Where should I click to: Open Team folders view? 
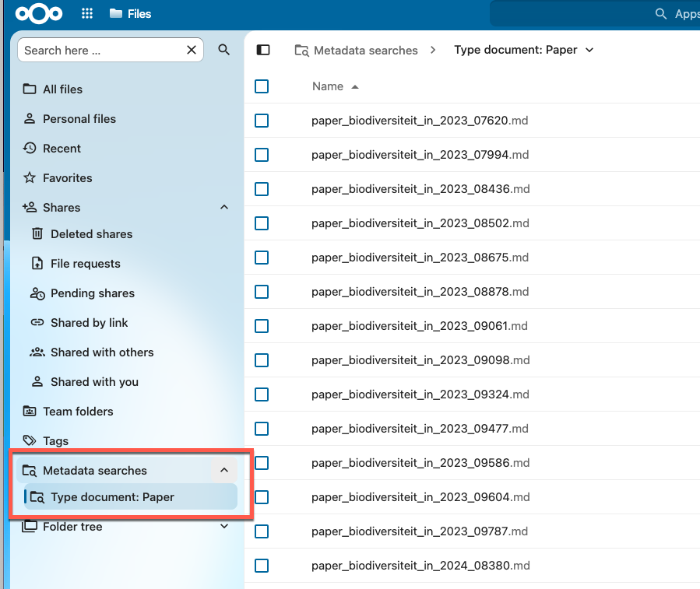(x=127, y=411)
